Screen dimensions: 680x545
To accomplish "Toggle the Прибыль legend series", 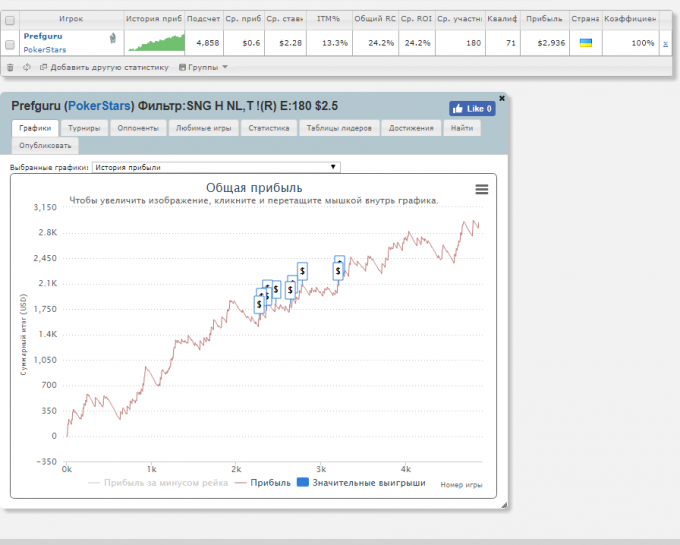I will 263,483.
